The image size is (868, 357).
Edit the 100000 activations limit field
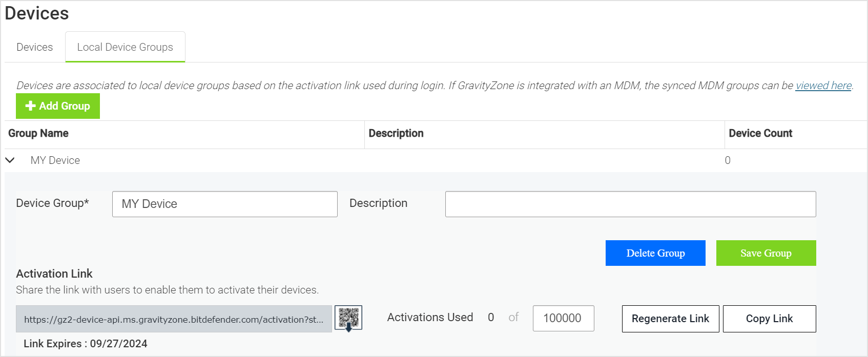563,318
